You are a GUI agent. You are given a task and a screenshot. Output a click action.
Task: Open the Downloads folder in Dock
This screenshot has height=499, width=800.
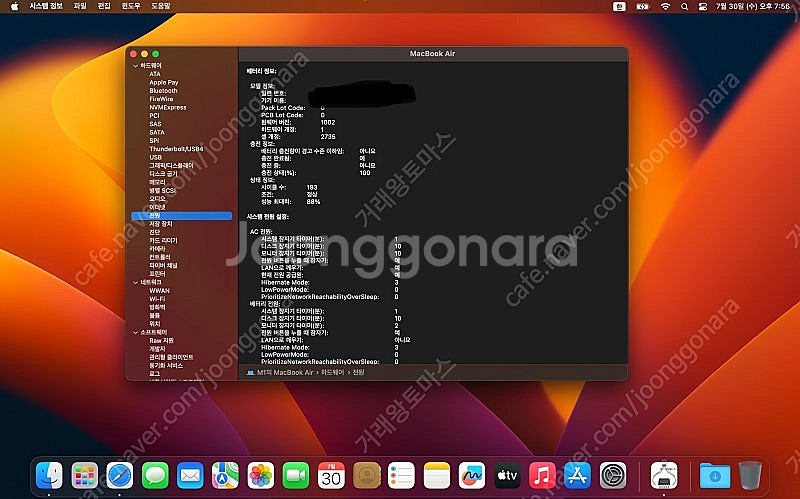(x=715, y=476)
